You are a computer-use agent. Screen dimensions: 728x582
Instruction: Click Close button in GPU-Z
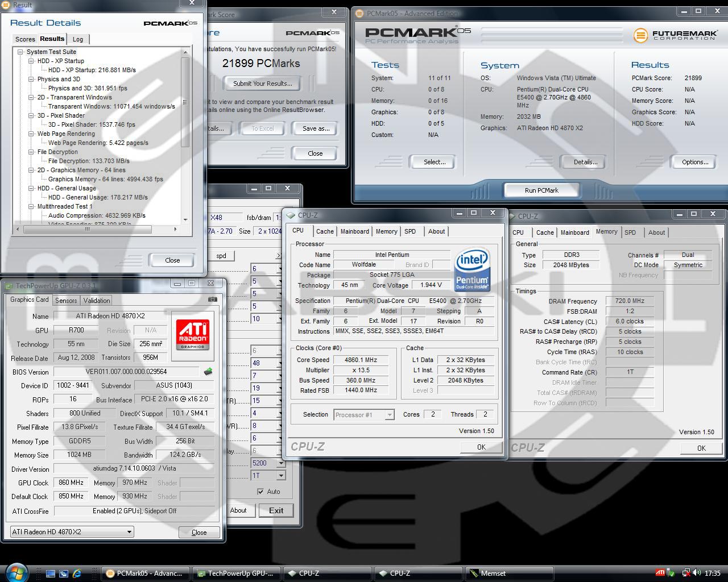coord(199,533)
